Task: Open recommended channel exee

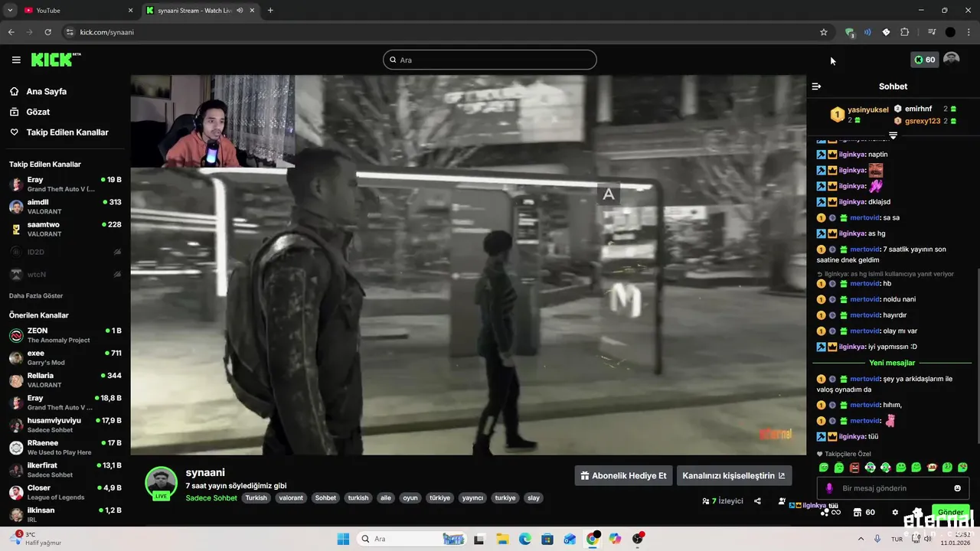Action: [65, 357]
